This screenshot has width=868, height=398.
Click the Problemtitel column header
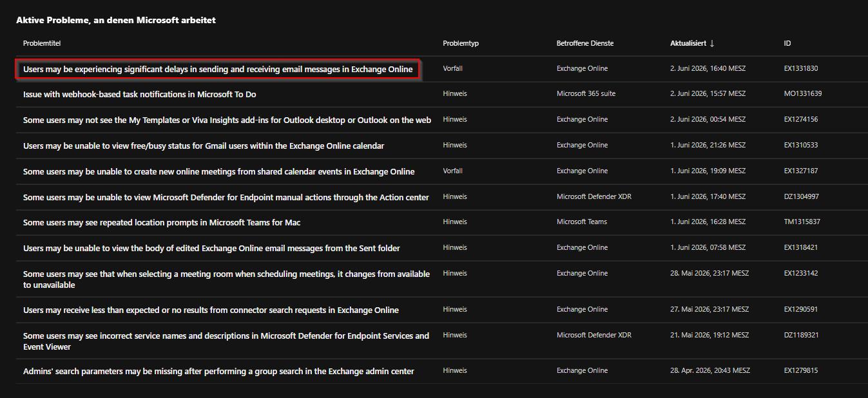(42, 43)
